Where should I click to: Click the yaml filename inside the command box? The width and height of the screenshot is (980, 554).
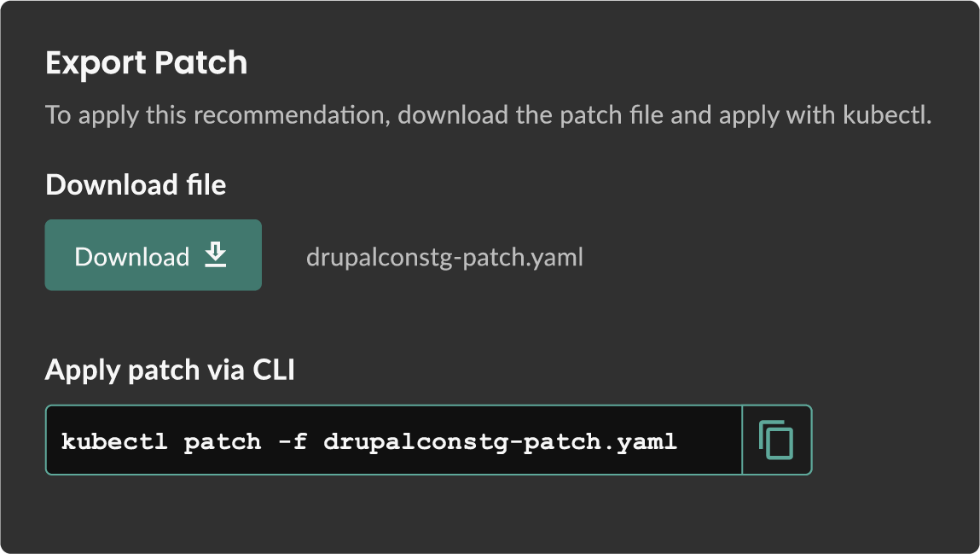click(x=500, y=441)
